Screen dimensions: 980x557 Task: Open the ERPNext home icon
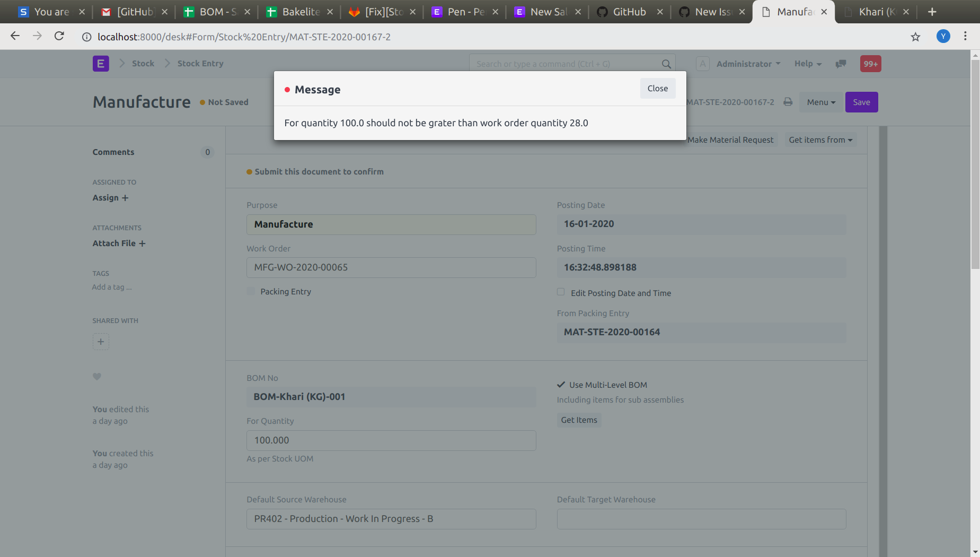tap(101, 63)
